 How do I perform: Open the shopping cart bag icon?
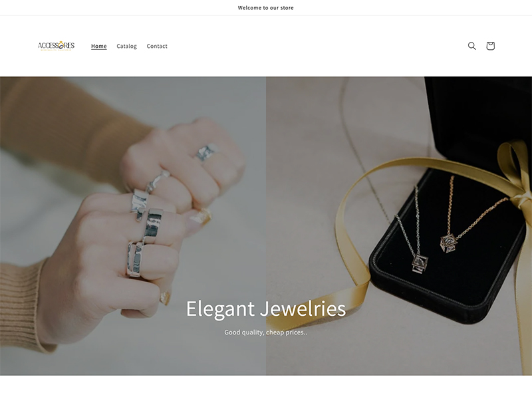click(490, 46)
